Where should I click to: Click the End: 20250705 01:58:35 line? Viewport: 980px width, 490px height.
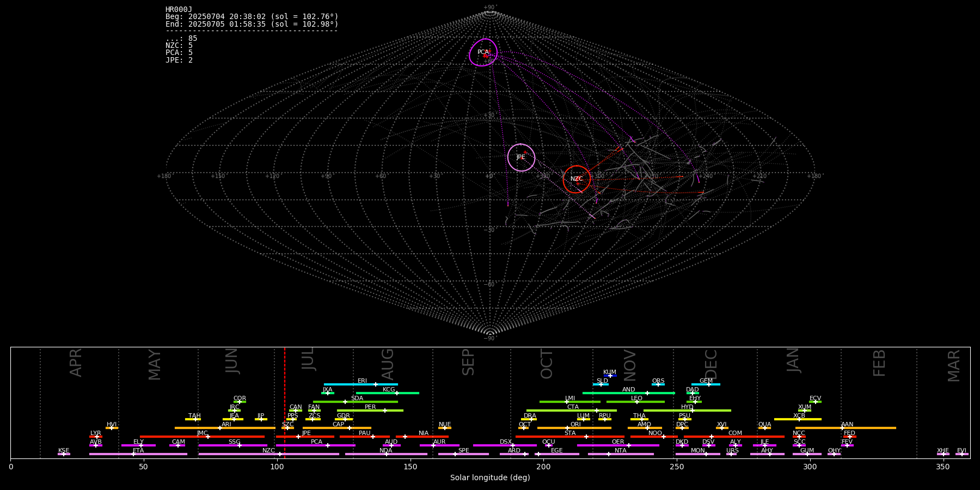252,24
